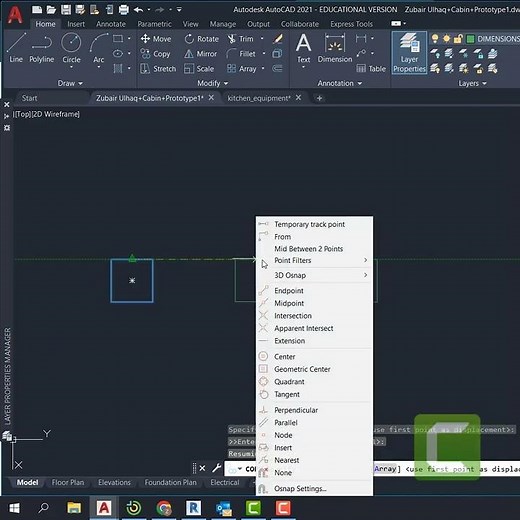520x520 pixels.
Task: Activate the Scale command
Action: 199,69
